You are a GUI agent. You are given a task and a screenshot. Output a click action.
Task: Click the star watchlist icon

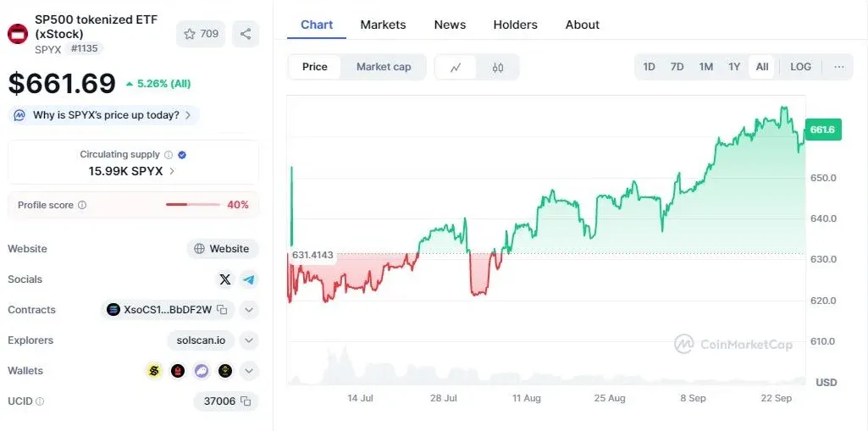click(189, 34)
